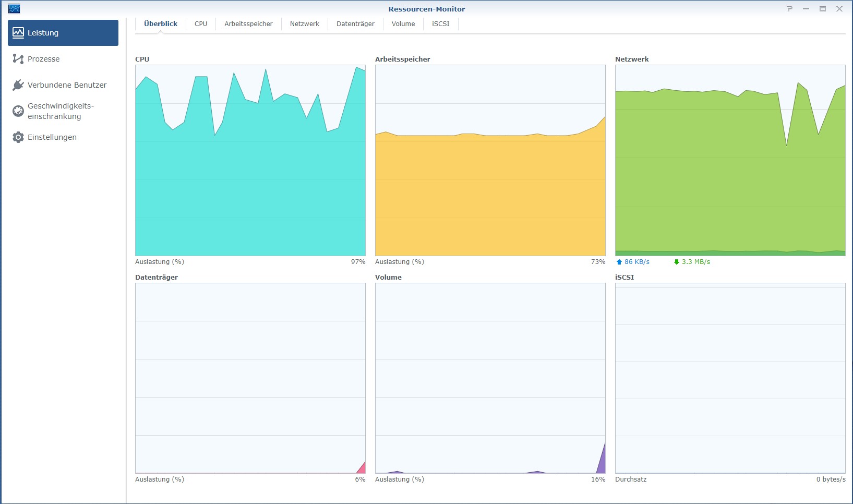Screen dimensions: 853x504
Task: Switch to the Überblick tab
Action: [161, 24]
